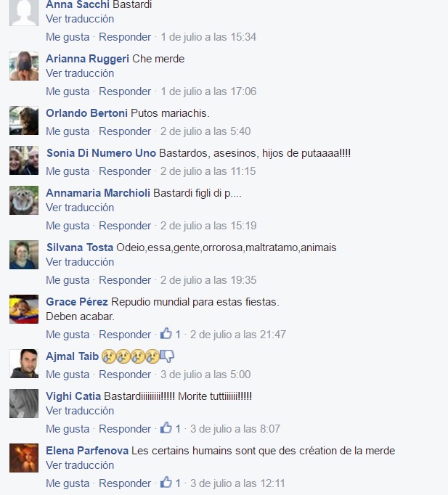This screenshot has width=448, height=495.
Task: Show translation of Anna Sacchi's comment
Action: pyautogui.click(x=80, y=19)
